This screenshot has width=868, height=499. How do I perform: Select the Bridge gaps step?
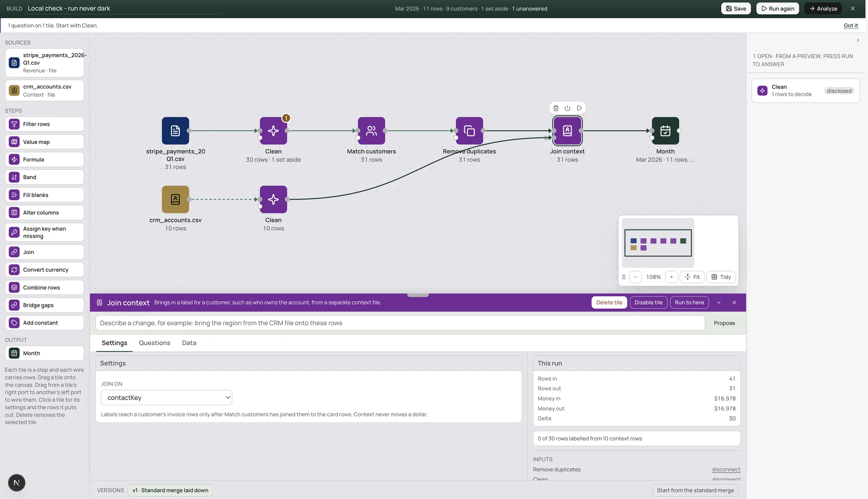click(44, 305)
